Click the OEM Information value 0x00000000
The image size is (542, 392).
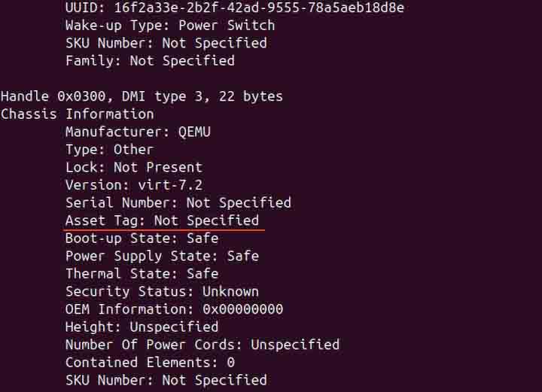[242, 309]
